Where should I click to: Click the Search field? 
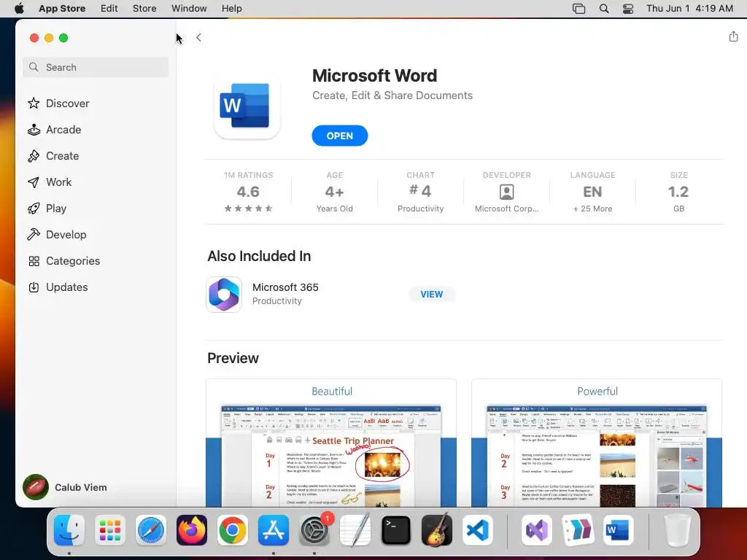[96, 67]
